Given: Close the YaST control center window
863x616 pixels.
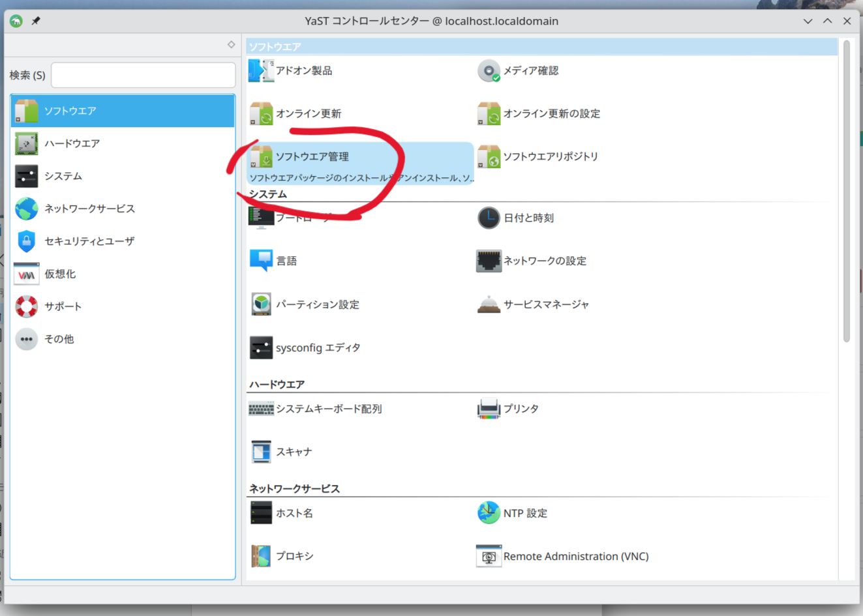Looking at the screenshot, I should 847,21.
